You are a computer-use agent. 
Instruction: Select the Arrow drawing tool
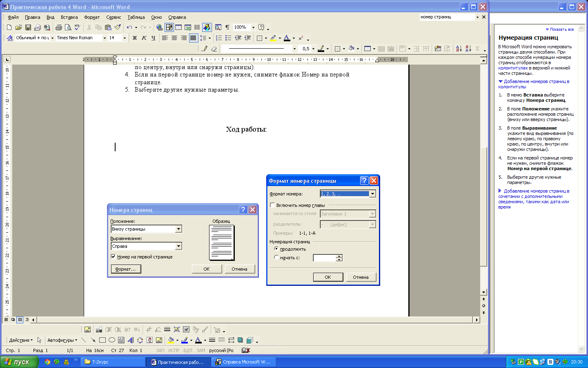tap(93, 340)
